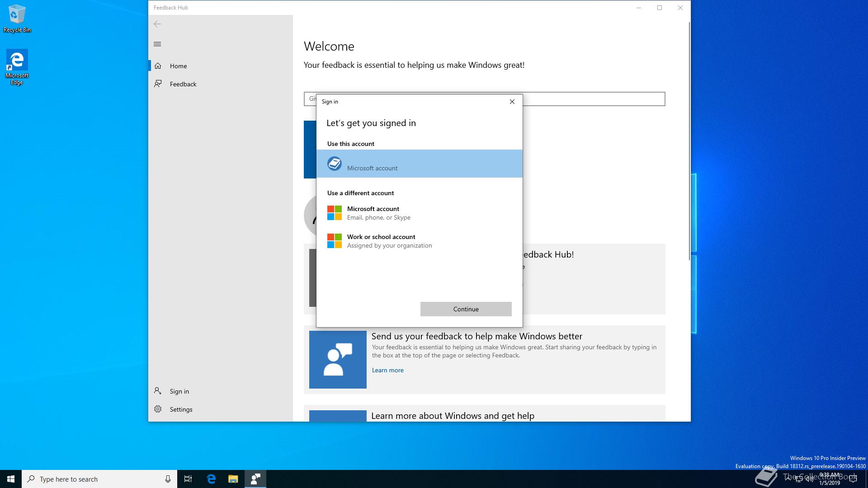Open Feedback section in sidebar

tap(183, 84)
